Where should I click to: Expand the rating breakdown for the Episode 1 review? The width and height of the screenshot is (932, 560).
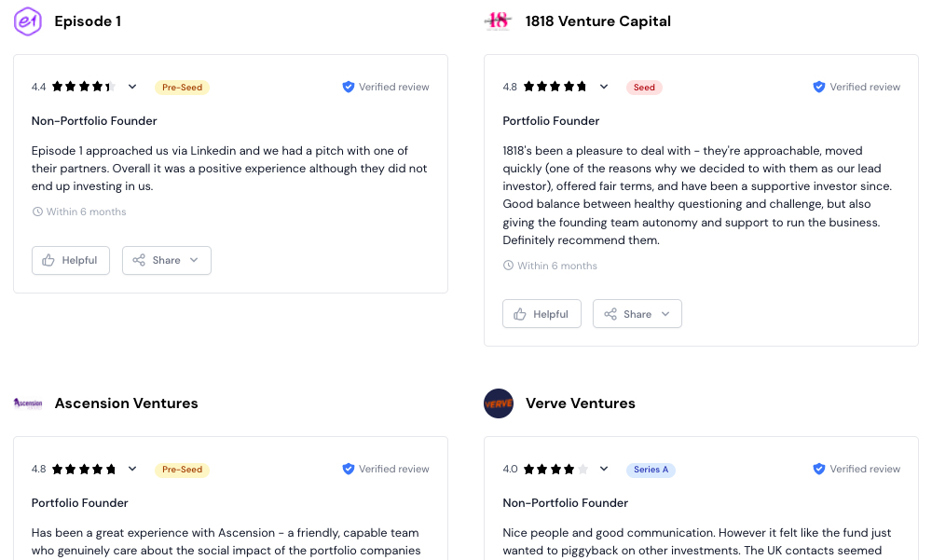132,87
